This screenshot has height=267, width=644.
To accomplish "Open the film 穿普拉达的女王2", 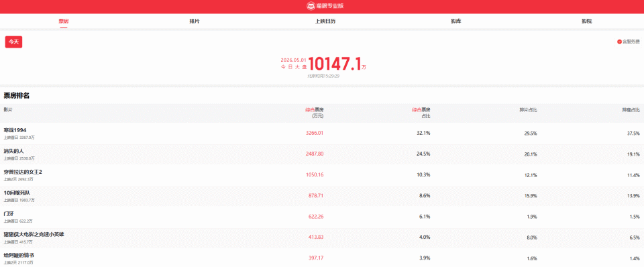I will coord(23,172).
